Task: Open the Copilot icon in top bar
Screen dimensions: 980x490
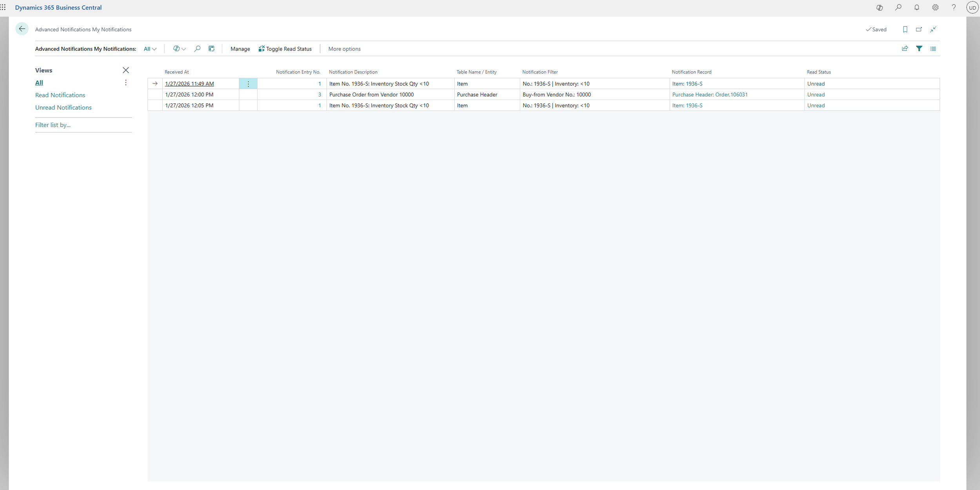Action: (879, 7)
